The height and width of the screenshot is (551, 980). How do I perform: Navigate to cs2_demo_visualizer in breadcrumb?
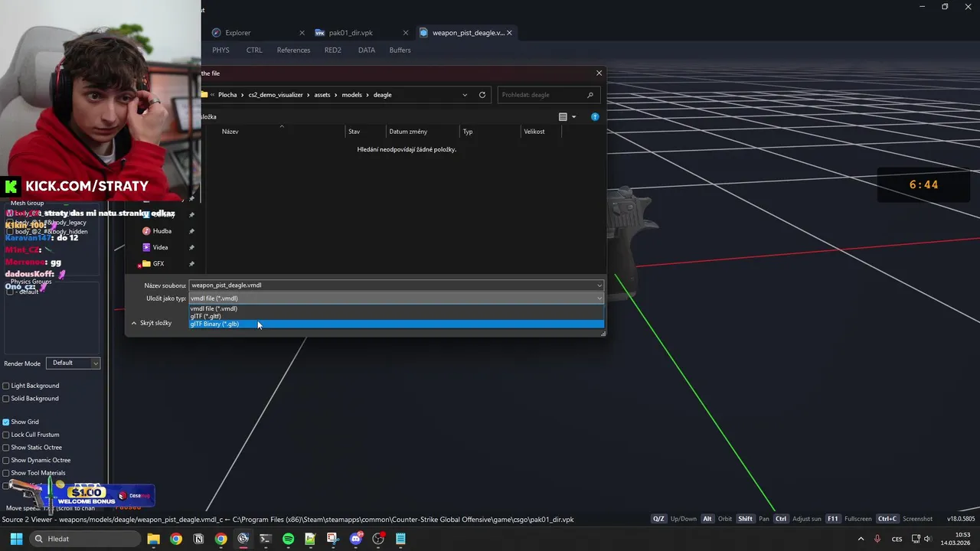[276, 95]
